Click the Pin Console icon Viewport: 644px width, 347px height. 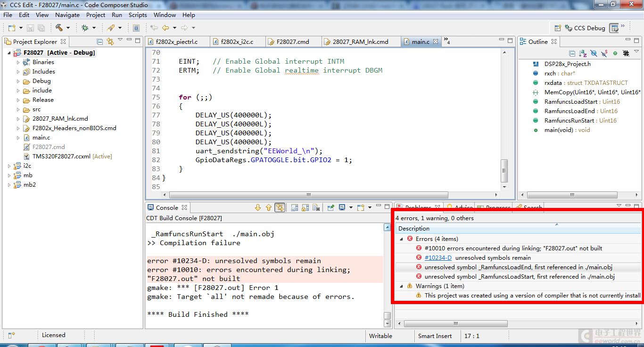[x=330, y=207]
